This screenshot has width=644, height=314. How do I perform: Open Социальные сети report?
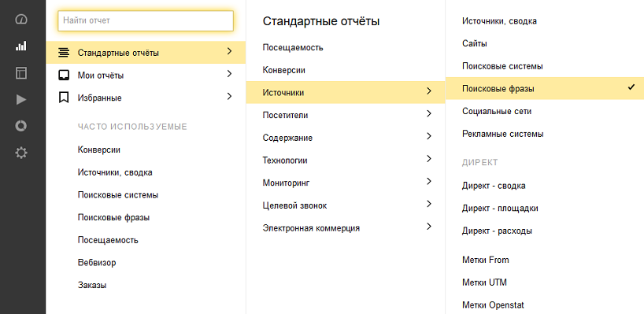pos(497,111)
